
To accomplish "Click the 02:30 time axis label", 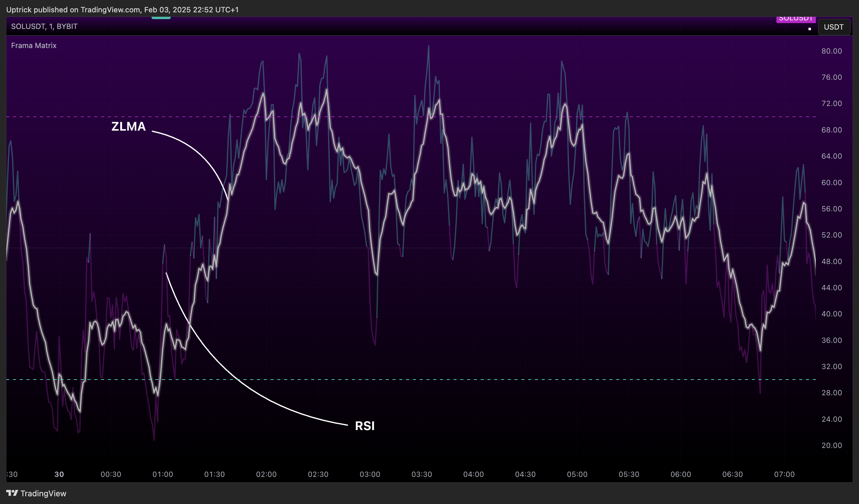I will 318,474.
